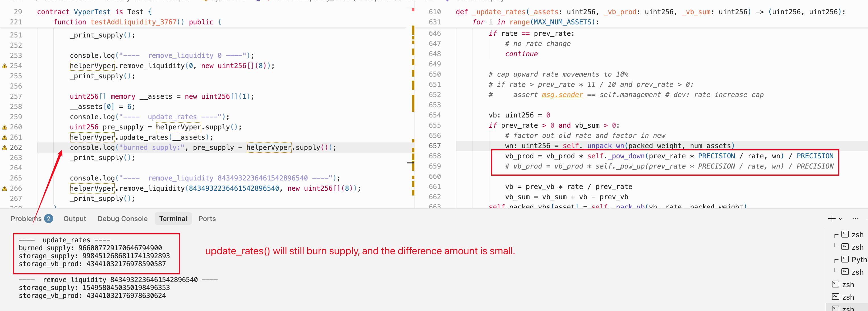The image size is (868, 311).
Task: Click the warning icon on line 260
Action: click(x=5, y=127)
